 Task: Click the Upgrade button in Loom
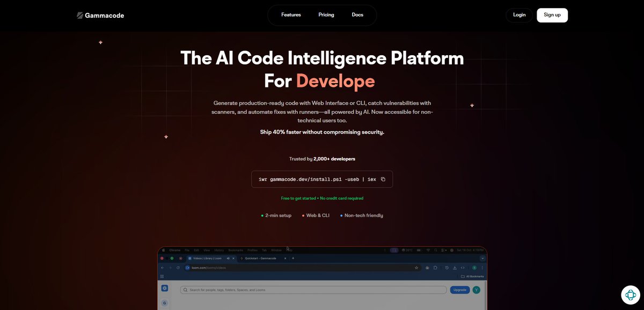coord(459,290)
